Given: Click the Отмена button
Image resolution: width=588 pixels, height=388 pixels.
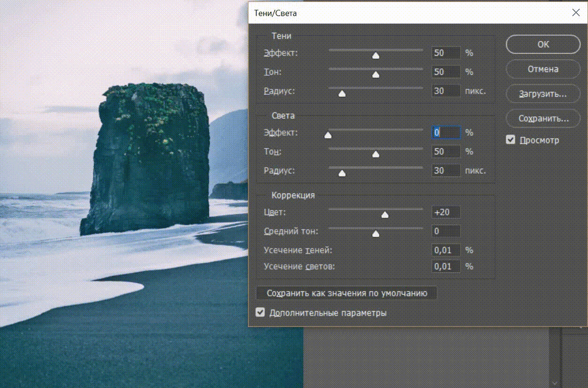Looking at the screenshot, I should click(x=543, y=69).
